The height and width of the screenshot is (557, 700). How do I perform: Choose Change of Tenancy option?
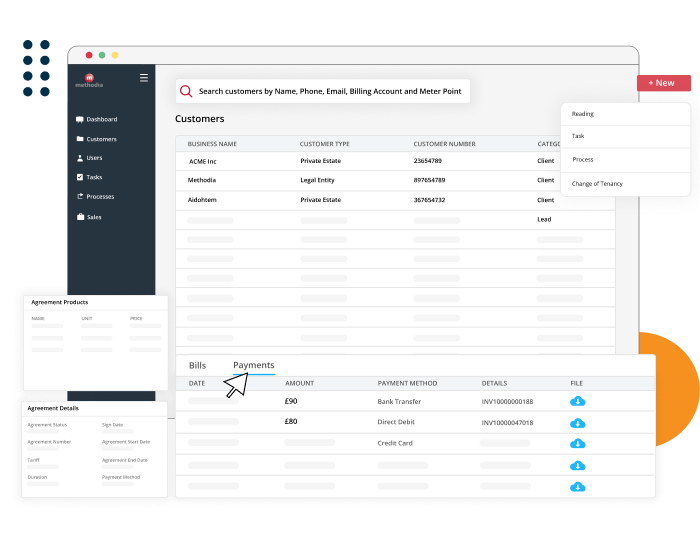click(x=596, y=183)
